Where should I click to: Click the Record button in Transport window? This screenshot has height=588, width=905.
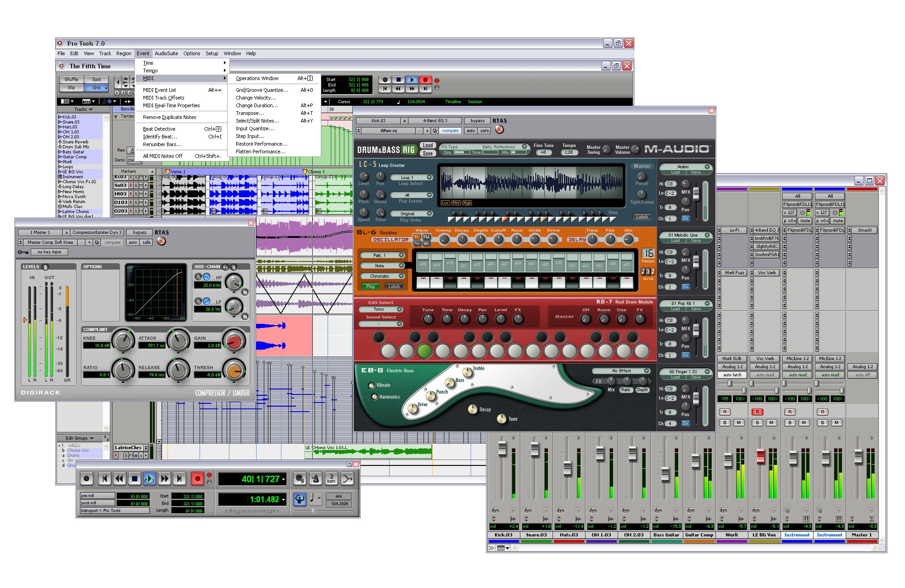pyautogui.click(x=197, y=479)
